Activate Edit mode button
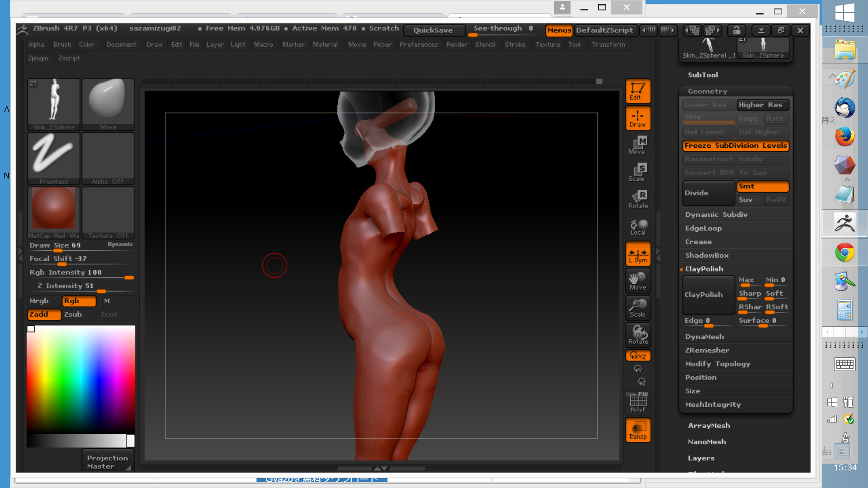This screenshot has height=488, width=868. [x=638, y=91]
